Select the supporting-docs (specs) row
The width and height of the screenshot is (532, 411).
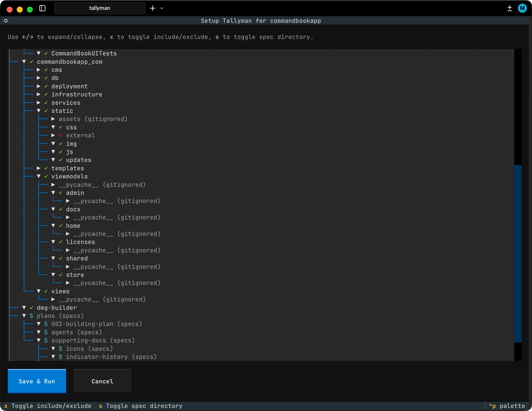261,340
